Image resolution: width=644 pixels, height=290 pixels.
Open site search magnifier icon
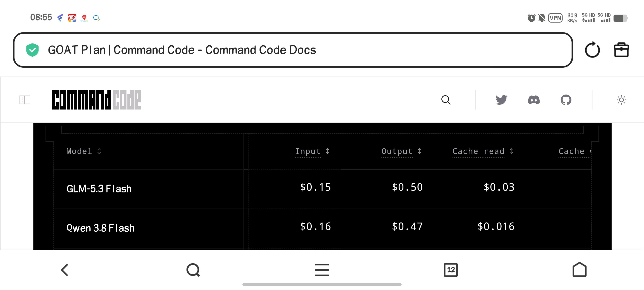pos(446,100)
